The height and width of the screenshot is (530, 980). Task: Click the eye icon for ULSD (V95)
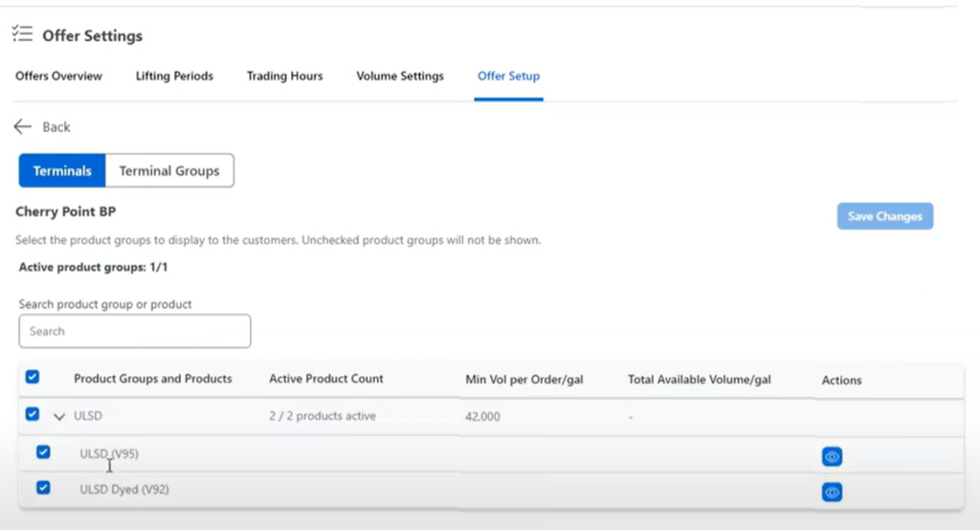pyautogui.click(x=832, y=456)
